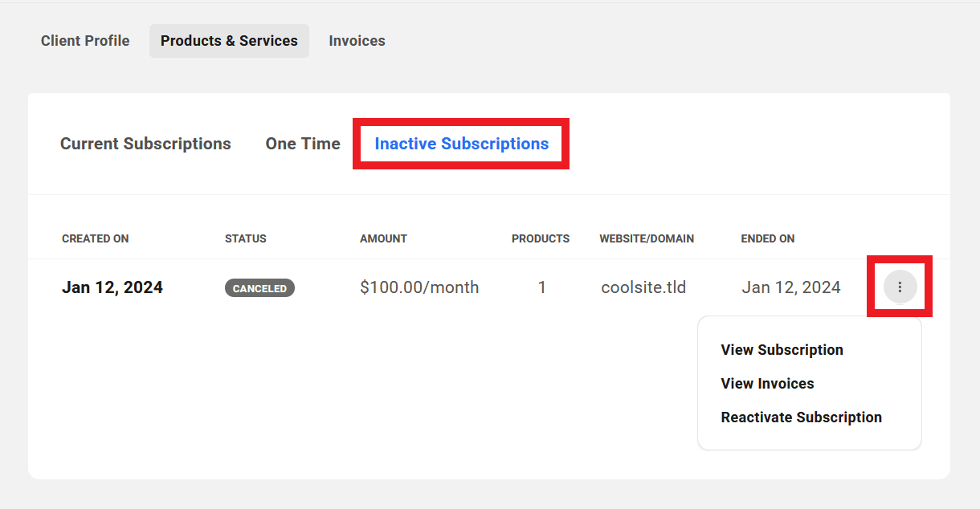This screenshot has height=509, width=980.
Task: Click the kebab menu beside Jan 12, 2024
Action: (x=899, y=287)
